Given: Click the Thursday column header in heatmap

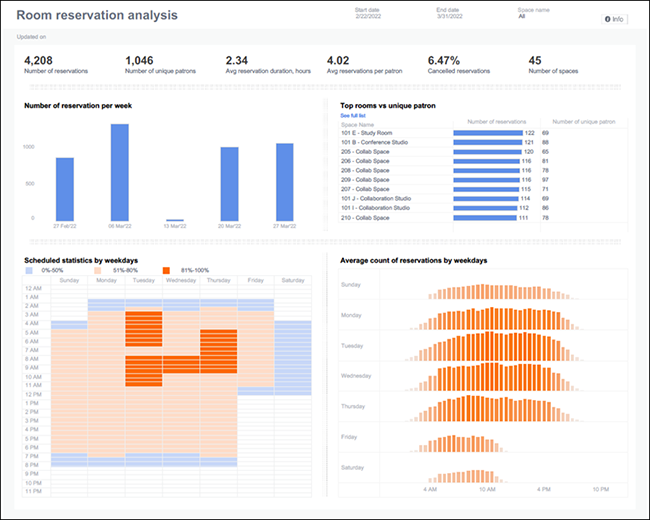Looking at the screenshot, I should click(218, 280).
